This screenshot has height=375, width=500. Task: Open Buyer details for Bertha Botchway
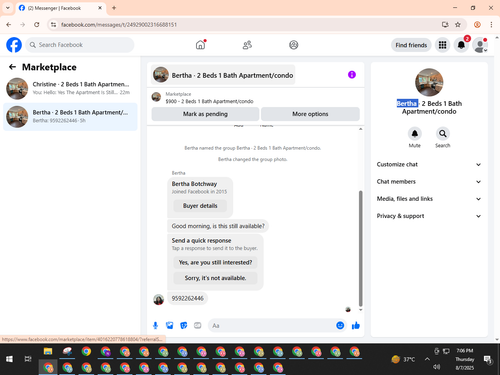pyautogui.click(x=200, y=206)
